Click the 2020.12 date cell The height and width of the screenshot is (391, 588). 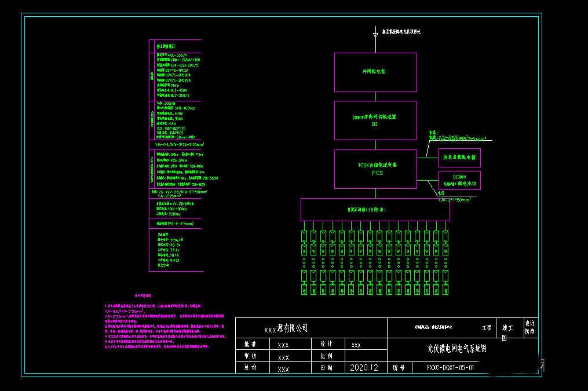click(x=364, y=367)
